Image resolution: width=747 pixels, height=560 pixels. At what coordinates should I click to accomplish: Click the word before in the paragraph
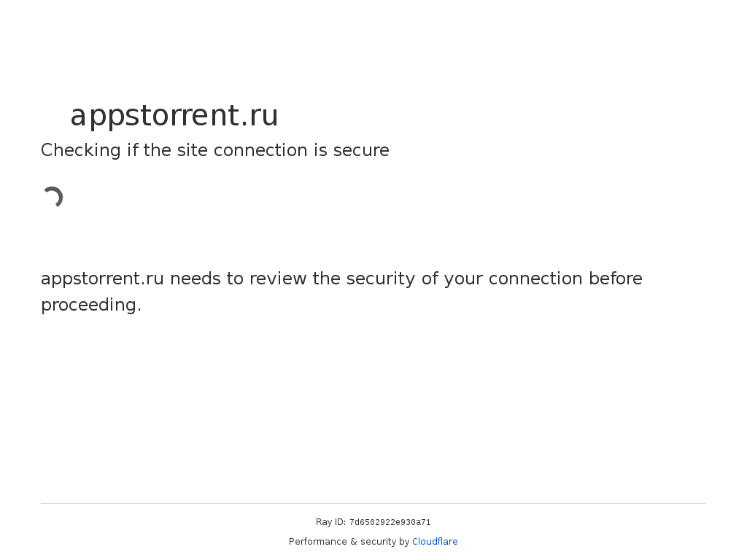click(x=616, y=279)
